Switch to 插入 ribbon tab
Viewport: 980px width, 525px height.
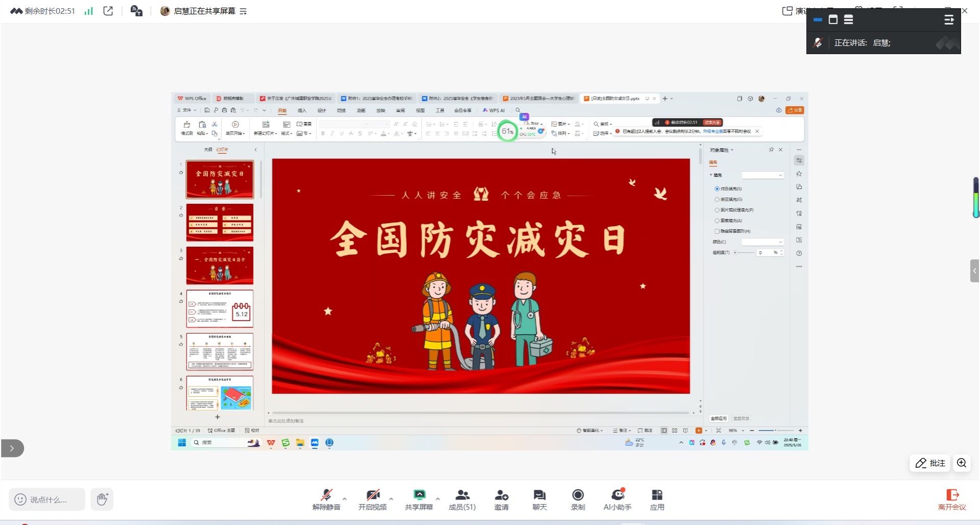[x=302, y=110]
